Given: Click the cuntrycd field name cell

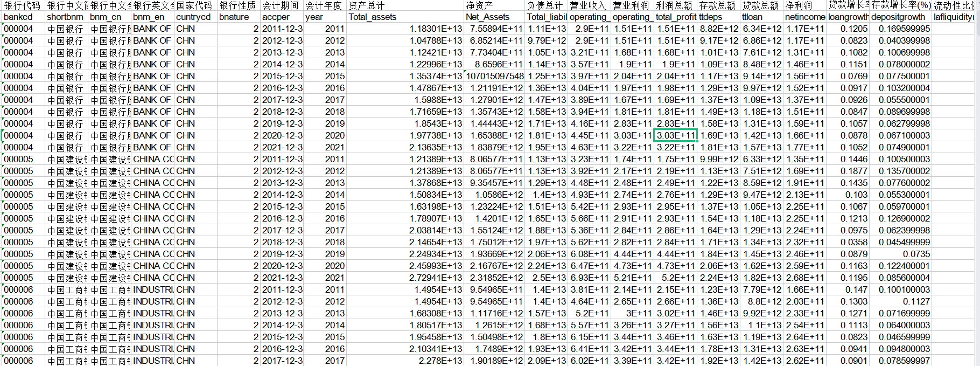Looking at the screenshot, I should coord(196,17).
